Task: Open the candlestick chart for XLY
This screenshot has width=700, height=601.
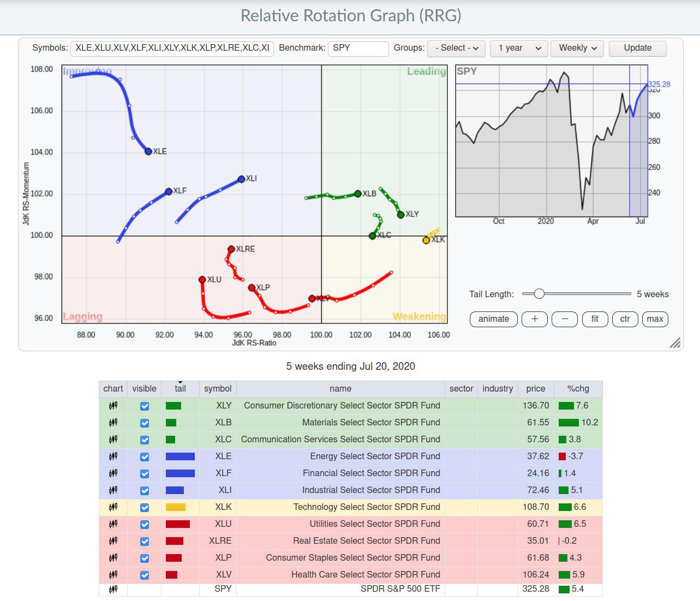Action: 113,406
